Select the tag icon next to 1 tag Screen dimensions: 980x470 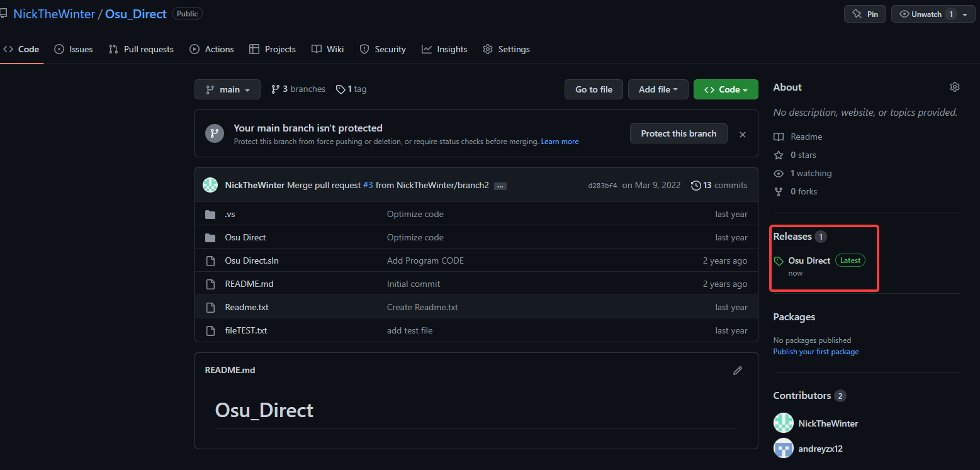(x=341, y=89)
